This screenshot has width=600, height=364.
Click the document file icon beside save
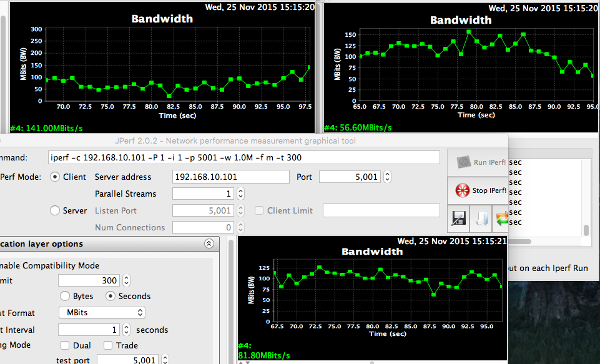[x=480, y=218]
